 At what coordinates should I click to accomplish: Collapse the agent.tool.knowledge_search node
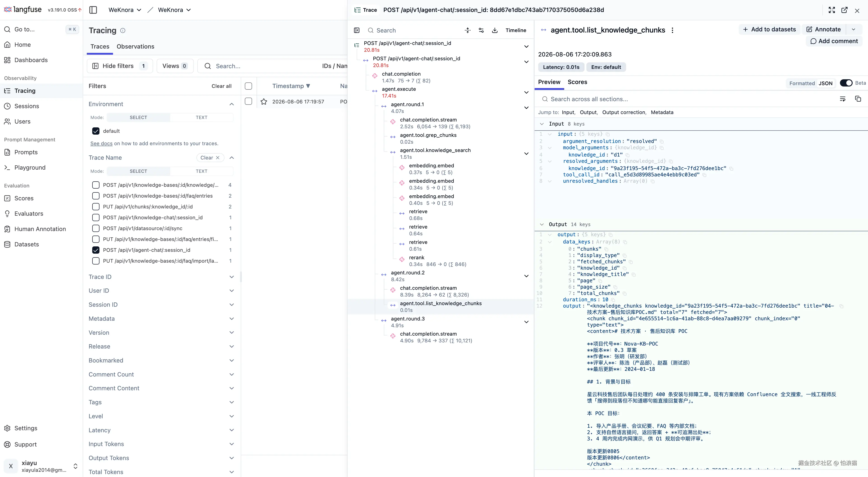[x=526, y=154]
